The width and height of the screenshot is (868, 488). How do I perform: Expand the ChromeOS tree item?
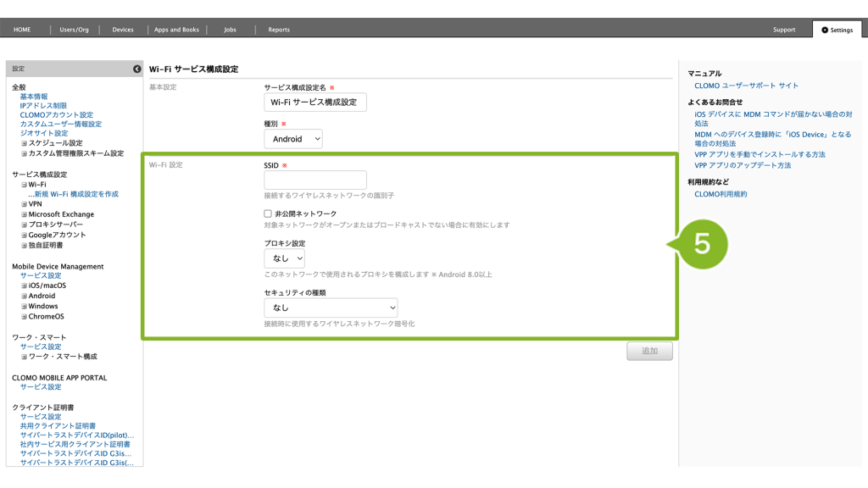tap(25, 316)
